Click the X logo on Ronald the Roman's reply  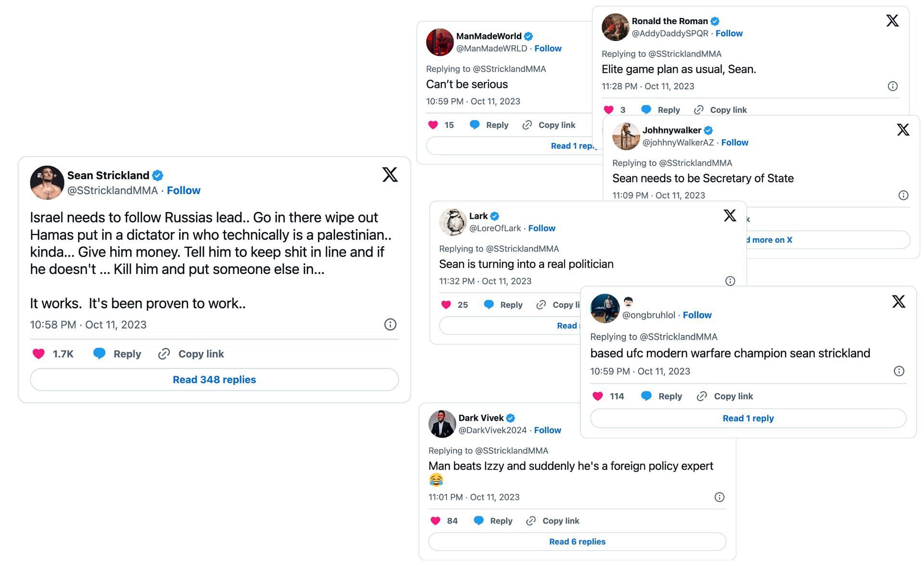(892, 20)
